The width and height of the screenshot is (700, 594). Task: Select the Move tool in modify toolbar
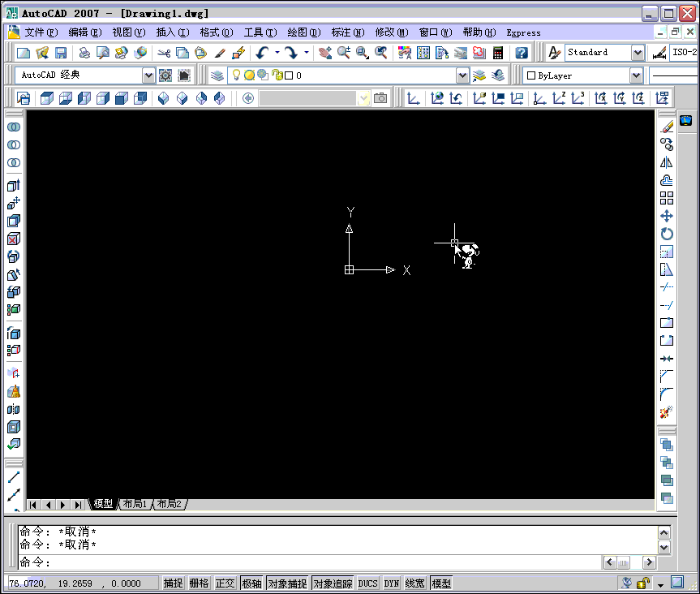tap(667, 216)
